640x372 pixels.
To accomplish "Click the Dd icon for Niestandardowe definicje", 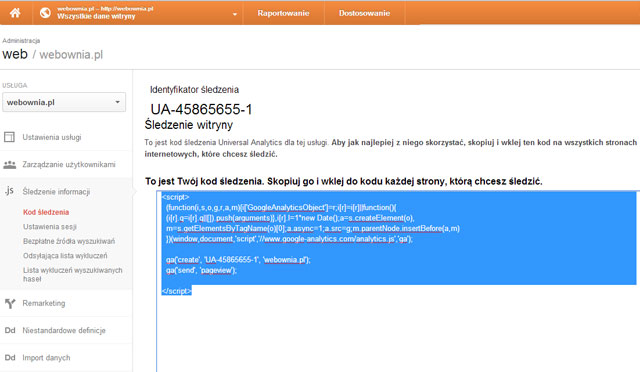I will click(x=10, y=330).
